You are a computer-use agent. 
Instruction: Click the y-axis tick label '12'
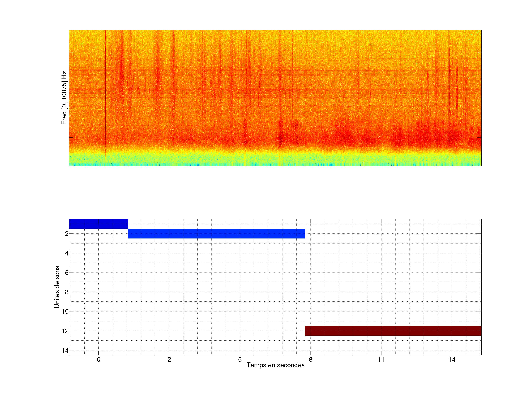65,331
